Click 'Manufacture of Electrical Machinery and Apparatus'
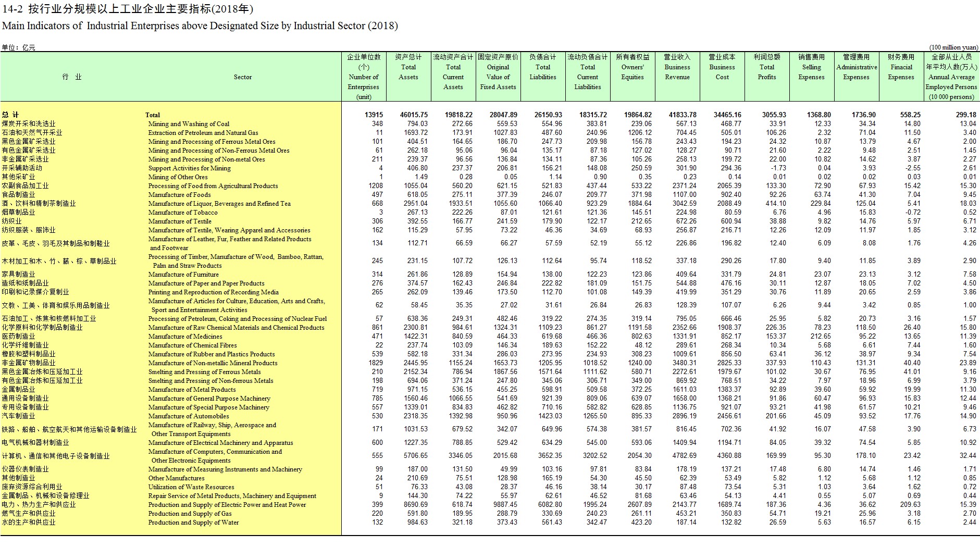980x547 pixels. pos(220,443)
